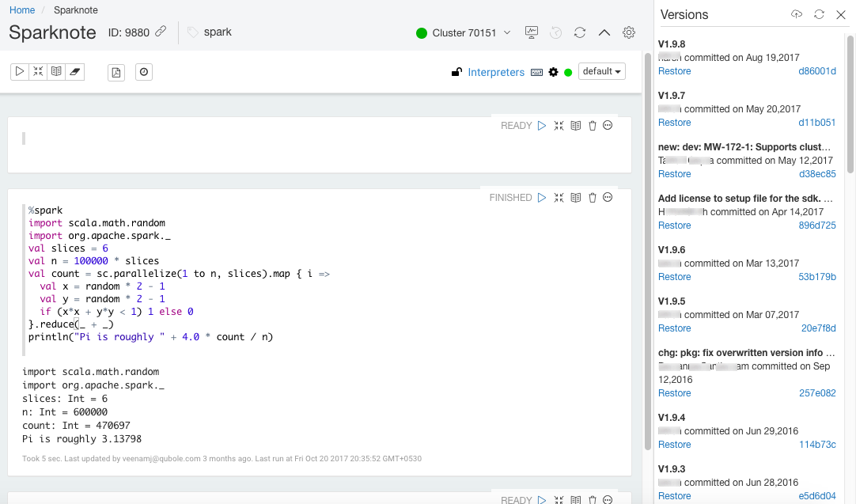Viewport: 856px width, 504px height.
Task: Click the tag icon beside spark
Action: pyautogui.click(x=193, y=32)
